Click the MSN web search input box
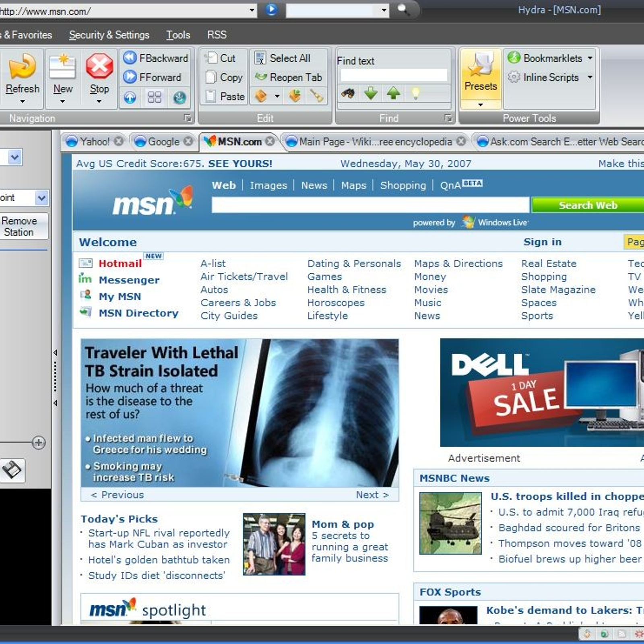Viewport: 644px width, 644px height. click(370, 205)
